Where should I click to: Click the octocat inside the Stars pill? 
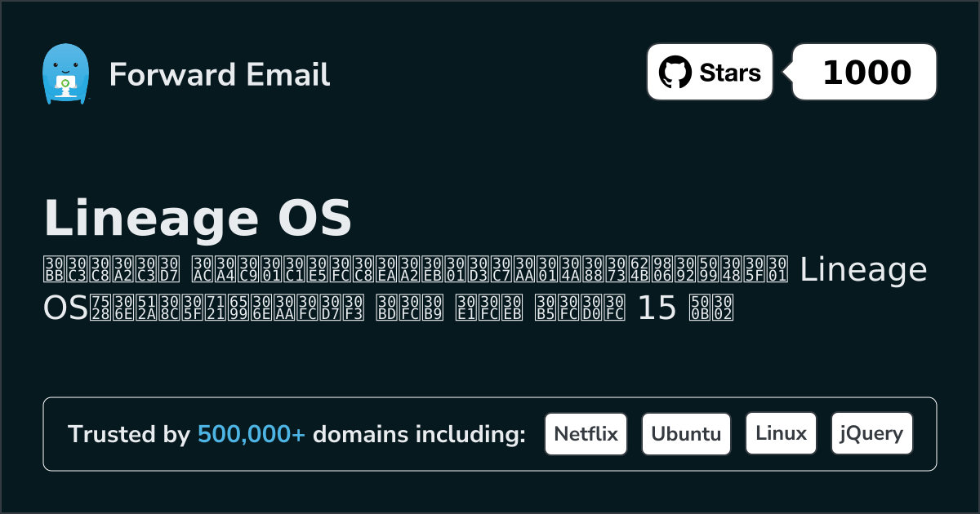(675, 72)
